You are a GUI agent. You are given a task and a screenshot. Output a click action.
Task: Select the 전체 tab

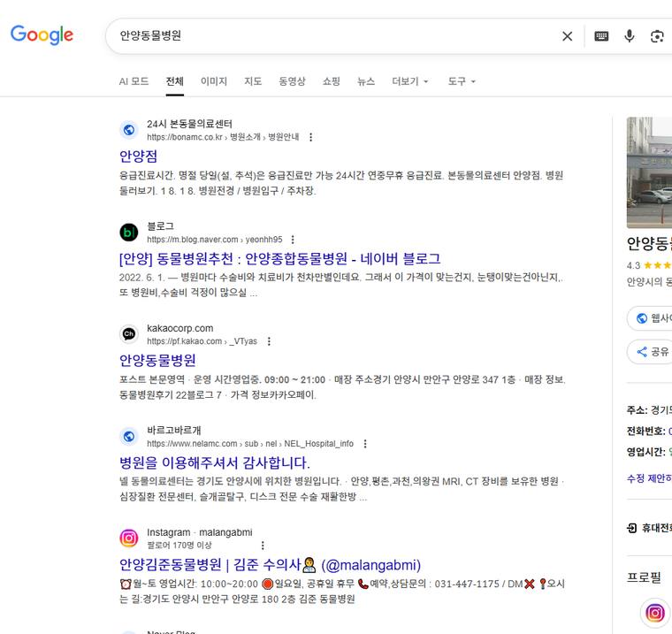pyautogui.click(x=175, y=81)
